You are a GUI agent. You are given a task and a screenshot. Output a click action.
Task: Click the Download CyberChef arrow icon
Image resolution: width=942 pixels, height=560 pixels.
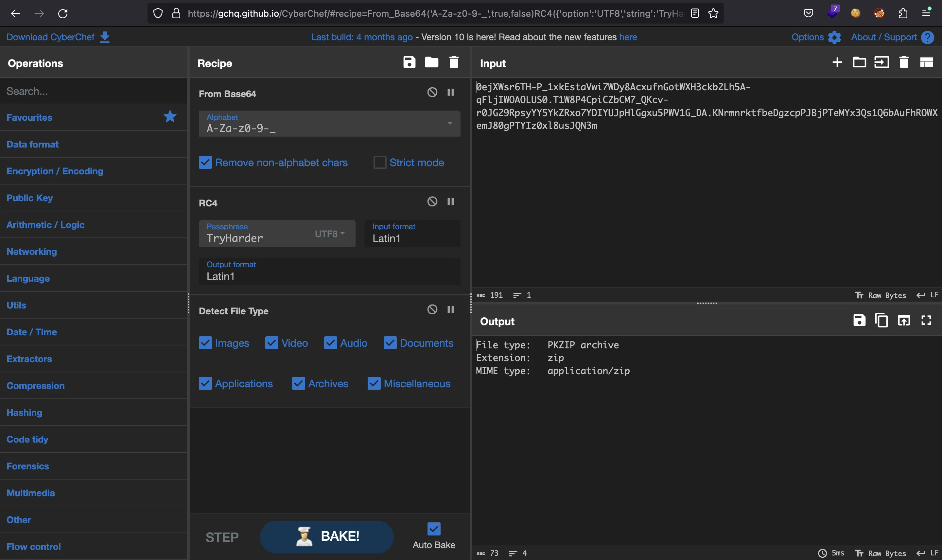click(104, 37)
